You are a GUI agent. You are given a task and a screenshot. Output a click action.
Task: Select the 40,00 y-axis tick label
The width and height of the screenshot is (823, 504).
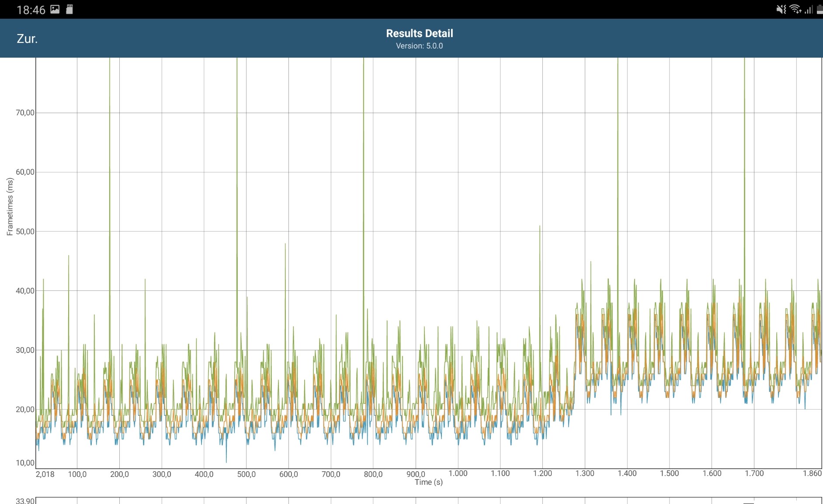click(25, 291)
